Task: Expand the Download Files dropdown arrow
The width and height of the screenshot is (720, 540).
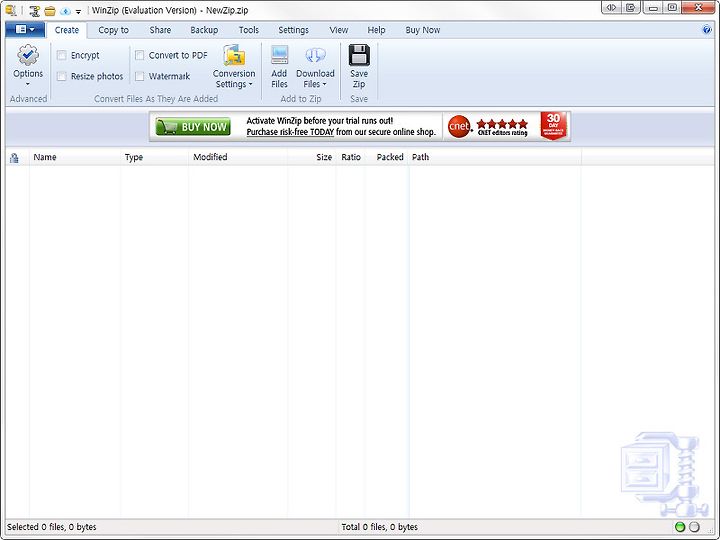Action: 324,84
